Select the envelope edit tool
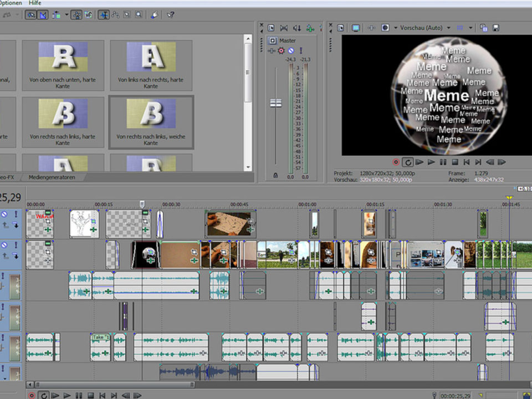532x399 pixels. (x=115, y=14)
